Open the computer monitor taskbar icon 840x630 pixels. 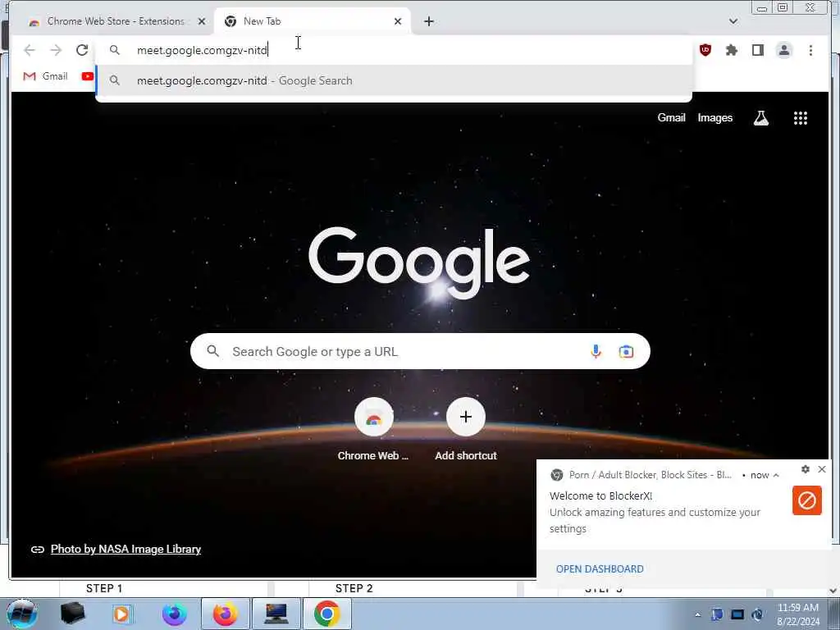click(x=276, y=614)
